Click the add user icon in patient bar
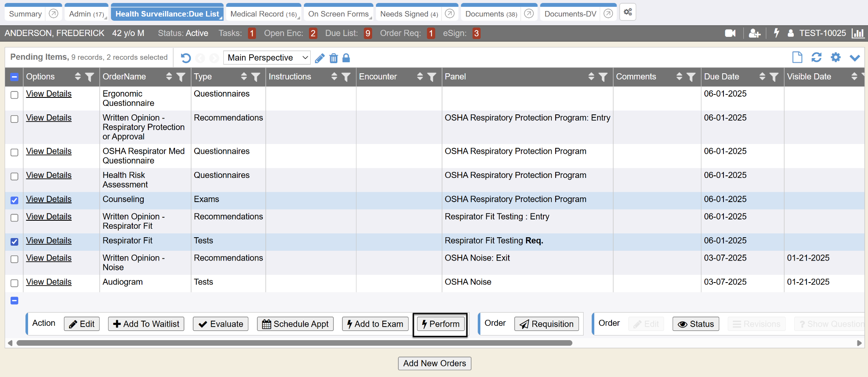The image size is (868, 377). (754, 33)
